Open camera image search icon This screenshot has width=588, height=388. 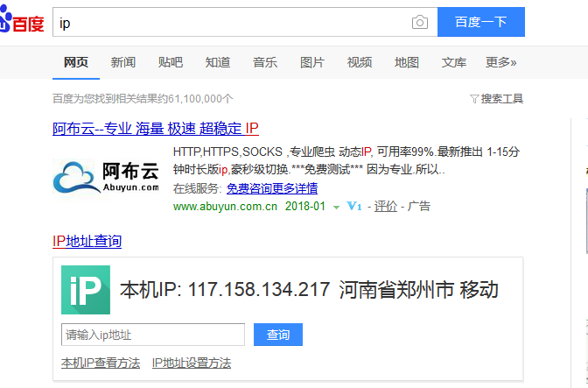(420, 22)
